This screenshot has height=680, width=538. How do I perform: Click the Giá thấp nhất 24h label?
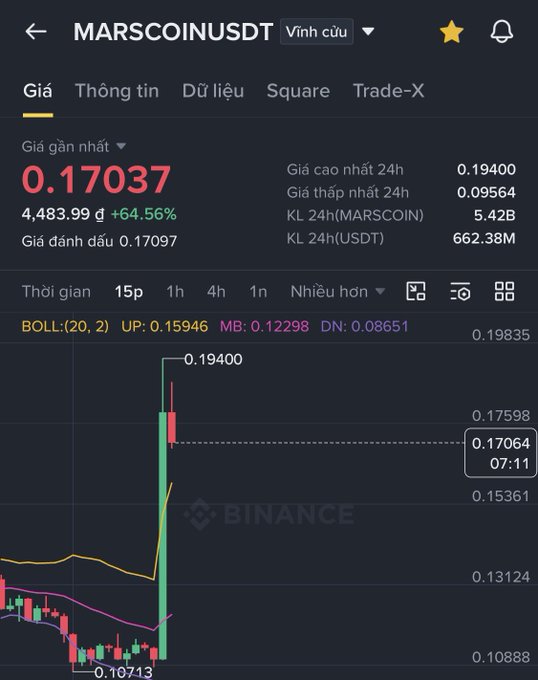[348, 193]
